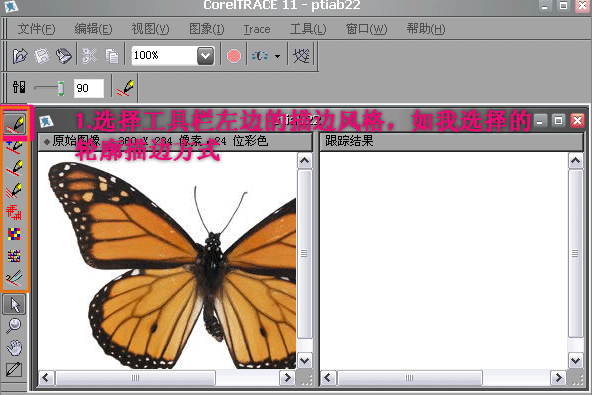Select the colored mosaic trace tool

click(14, 234)
